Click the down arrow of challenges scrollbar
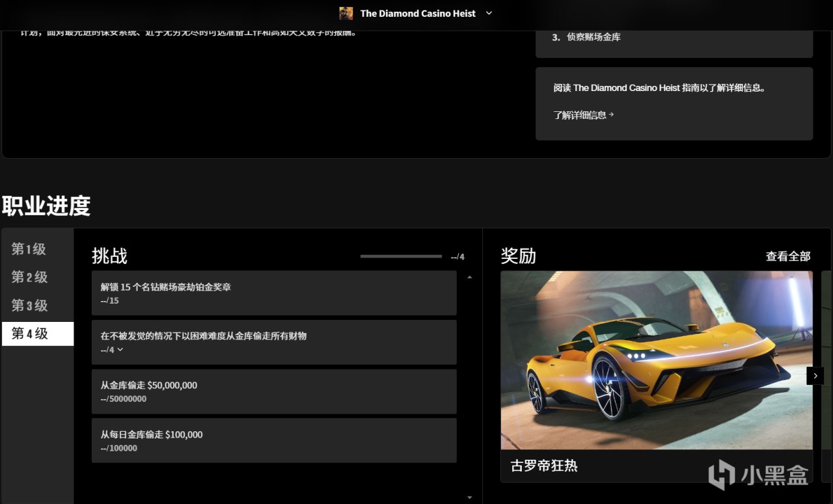Screen dimensions: 833x504 tap(470, 497)
